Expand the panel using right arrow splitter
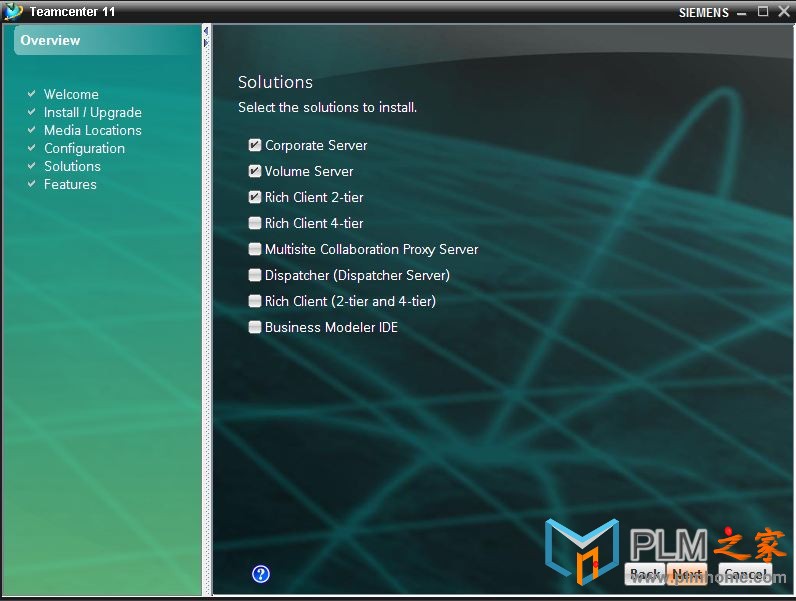 (206, 43)
